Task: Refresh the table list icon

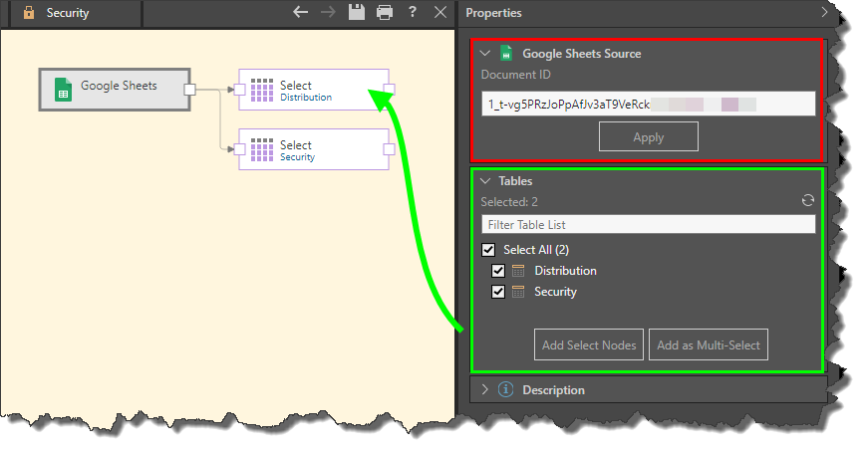Action: pos(808,201)
